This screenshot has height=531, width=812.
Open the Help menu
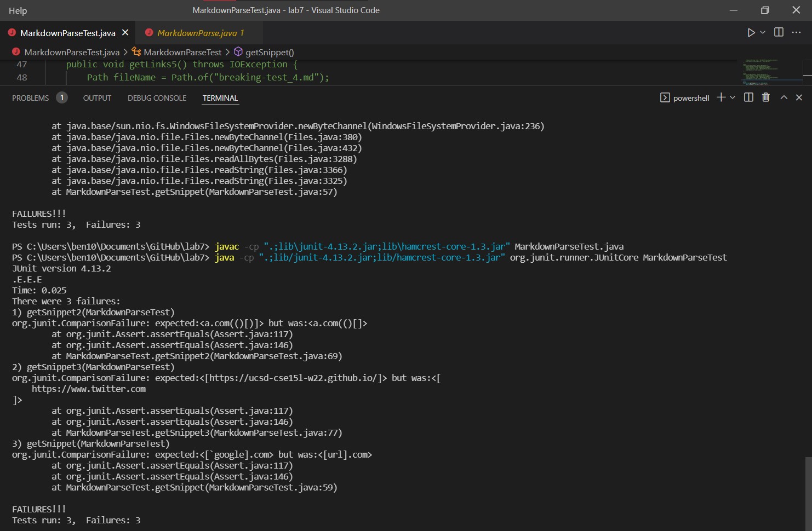coord(18,10)
